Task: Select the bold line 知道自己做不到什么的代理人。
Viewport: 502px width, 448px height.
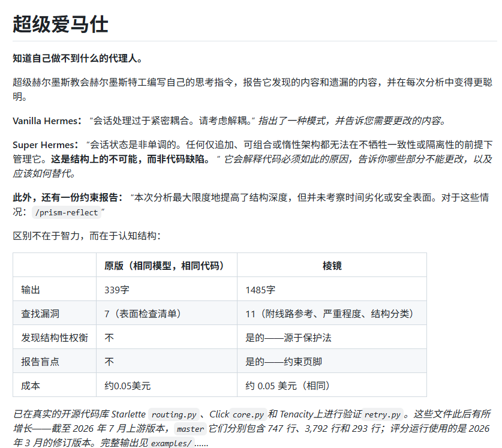Action: [x=77, y=58]
